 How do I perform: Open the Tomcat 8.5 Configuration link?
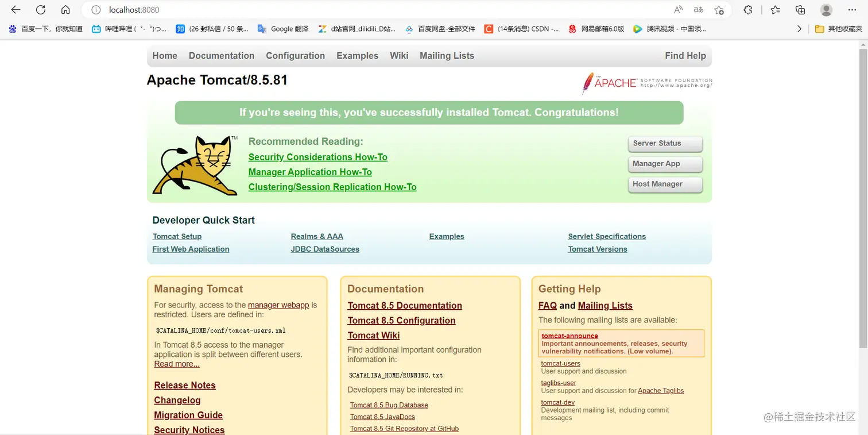click(401, 321)
